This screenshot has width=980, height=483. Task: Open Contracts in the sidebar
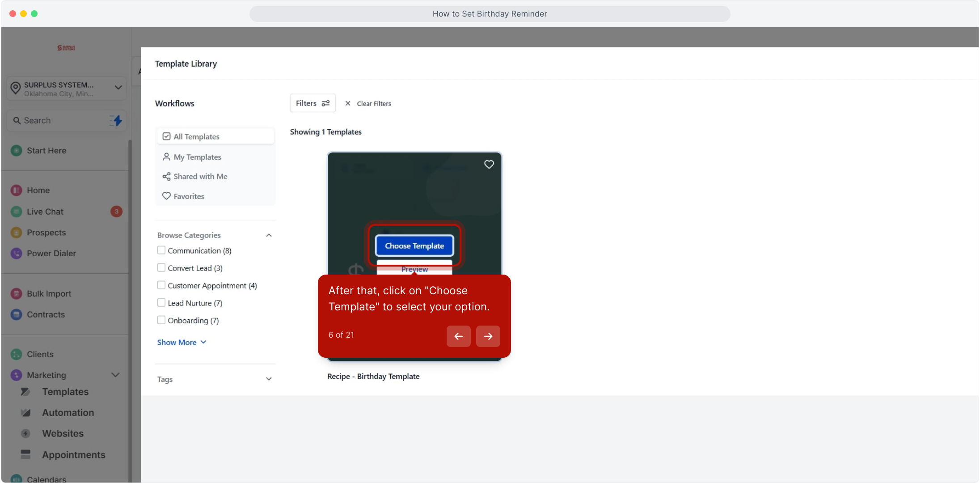[x=46, y=315]
